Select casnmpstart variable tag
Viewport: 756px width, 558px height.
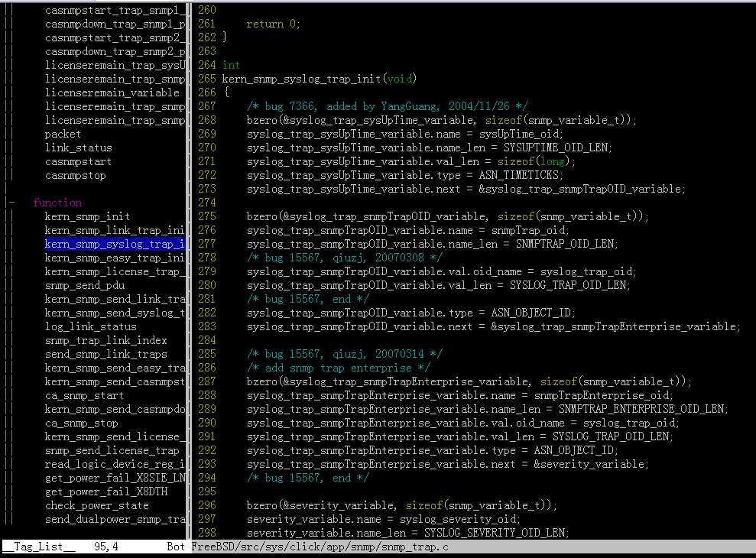pyautogui.click(x=78, y=161)
